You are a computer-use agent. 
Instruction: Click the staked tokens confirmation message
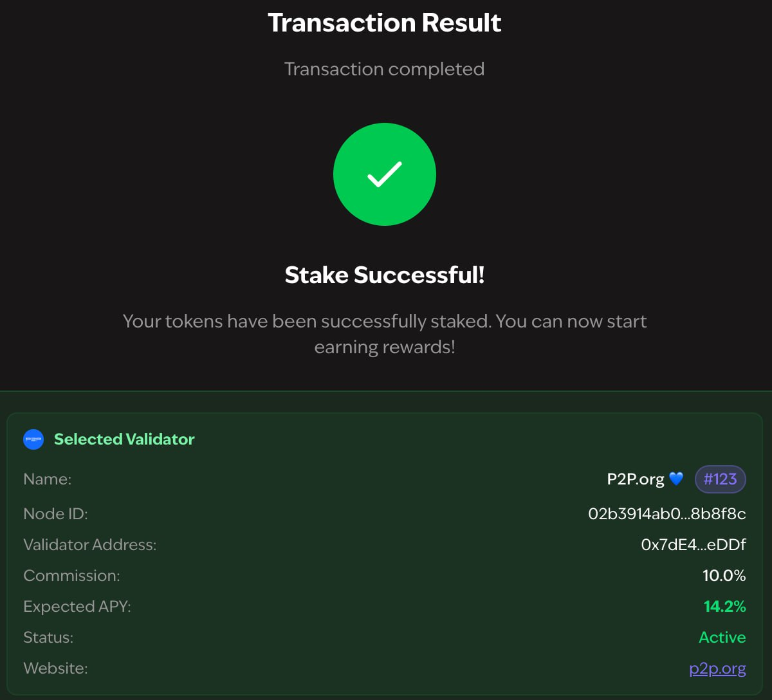click(385, 334)
